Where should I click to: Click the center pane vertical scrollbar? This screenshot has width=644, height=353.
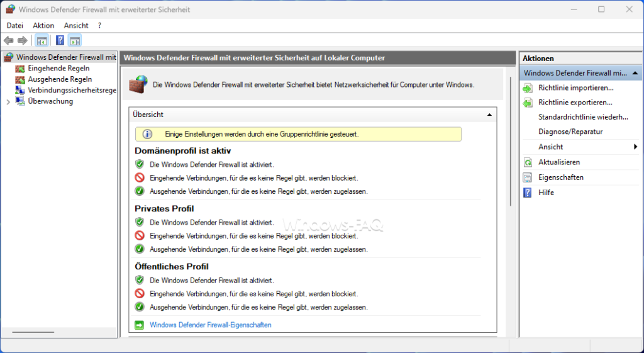pos(511,142)
